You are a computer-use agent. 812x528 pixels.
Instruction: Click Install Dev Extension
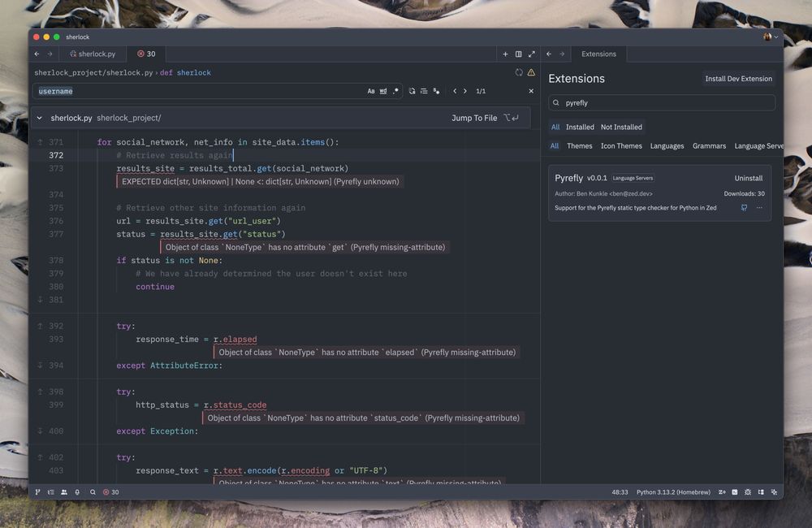[x=738, y=79]
